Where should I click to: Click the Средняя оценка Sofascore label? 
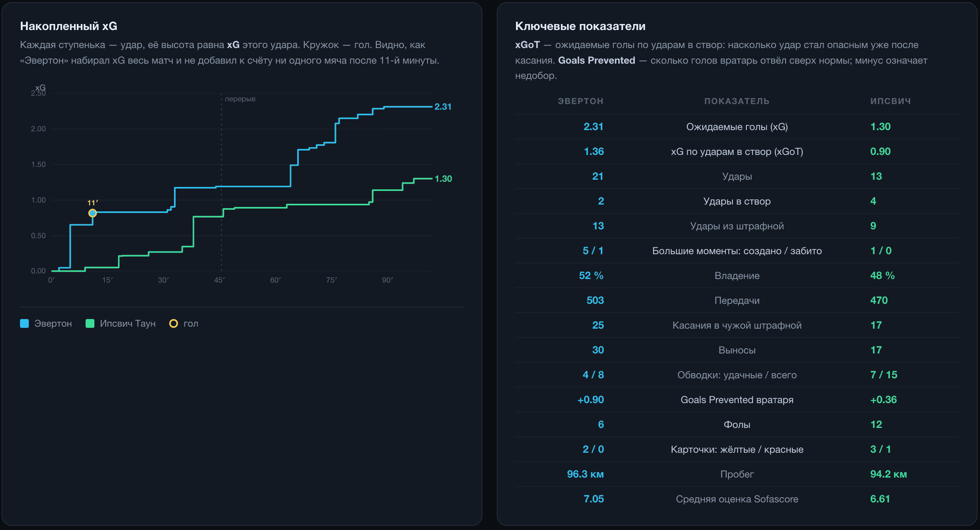pos(737,499)
